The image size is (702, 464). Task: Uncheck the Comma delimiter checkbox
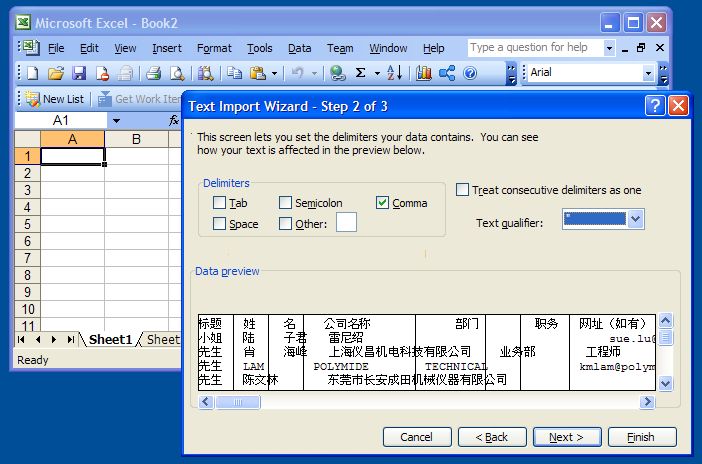point(383,203)
